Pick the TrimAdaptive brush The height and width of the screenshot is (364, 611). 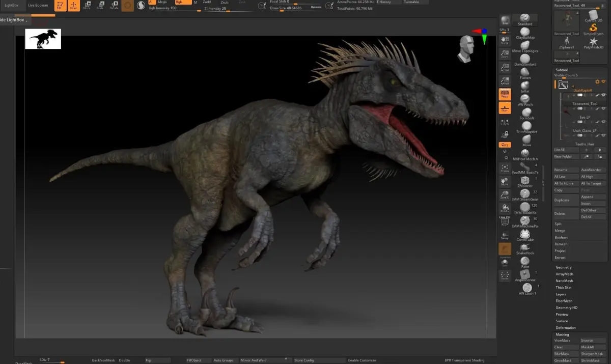pyautogui.click(x=526, y=127)
